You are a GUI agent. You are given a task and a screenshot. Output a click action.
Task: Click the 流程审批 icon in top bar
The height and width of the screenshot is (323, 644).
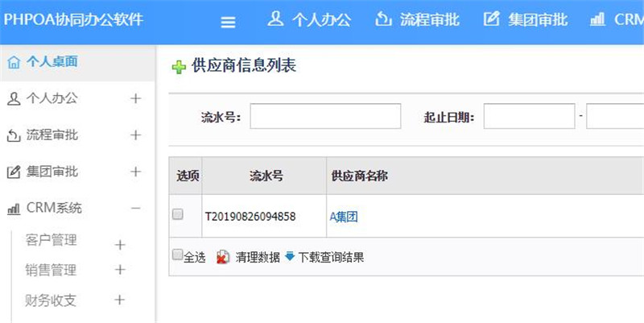point(383,19)
